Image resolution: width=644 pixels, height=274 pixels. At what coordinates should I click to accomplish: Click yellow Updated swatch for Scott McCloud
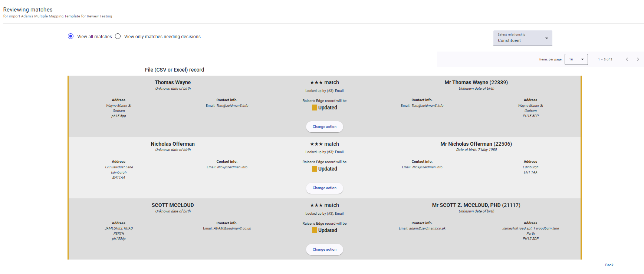pos(314,230)
